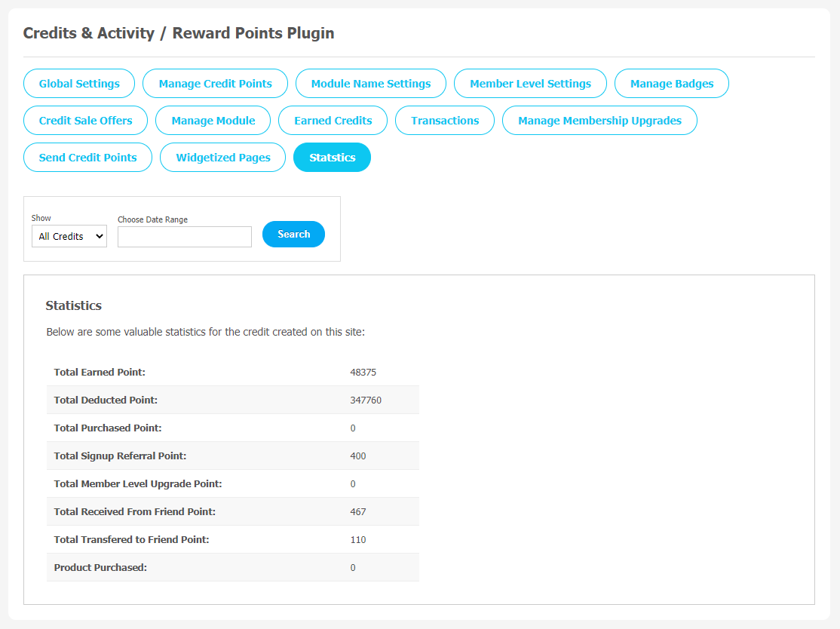The height and width of the screenshot is (629, 840).
Task: Open the Transactions tab
Action: pos(445,121)
